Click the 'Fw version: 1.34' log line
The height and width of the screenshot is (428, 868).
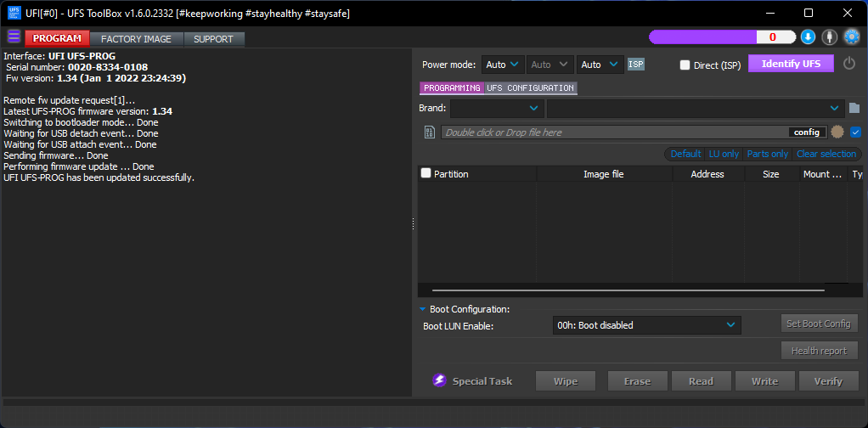[96, 78]
